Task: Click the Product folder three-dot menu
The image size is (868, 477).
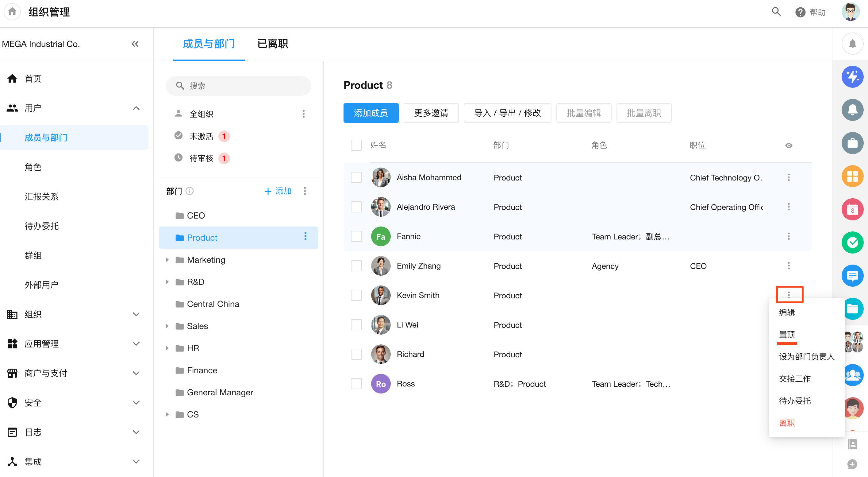Action: (x=305, y=237)
